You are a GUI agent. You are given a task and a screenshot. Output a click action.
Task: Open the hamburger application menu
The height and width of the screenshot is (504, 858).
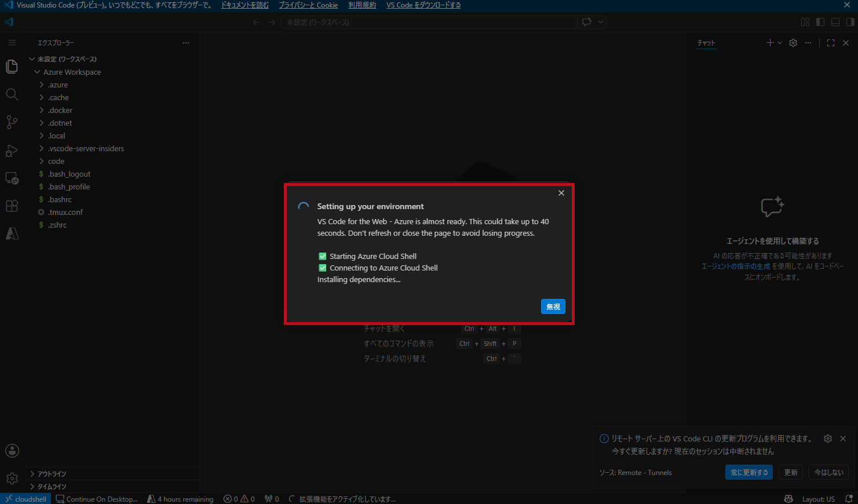(x=12, y=42)
